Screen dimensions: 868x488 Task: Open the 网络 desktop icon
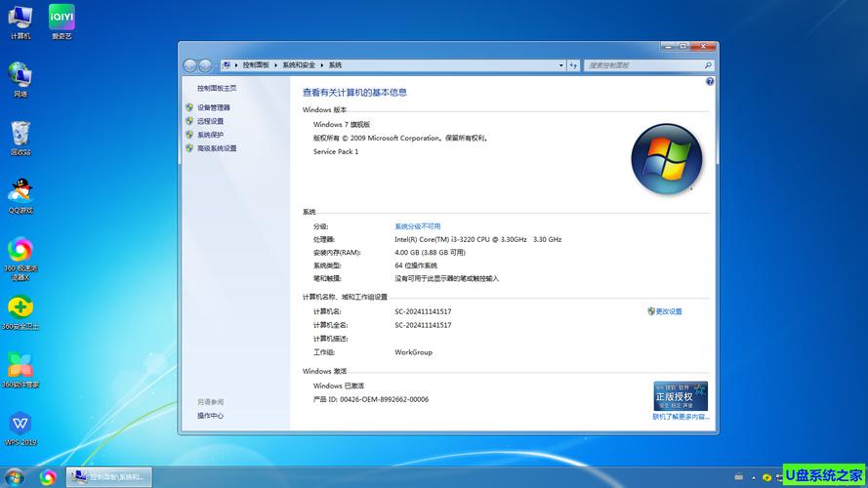(x=20, y=80)
